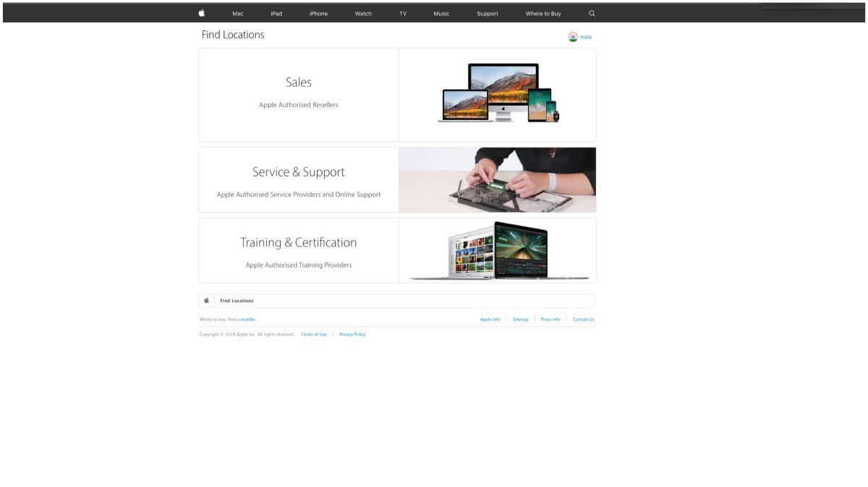
Task: Click the Apple devices image in Sales
Action: 498,94
